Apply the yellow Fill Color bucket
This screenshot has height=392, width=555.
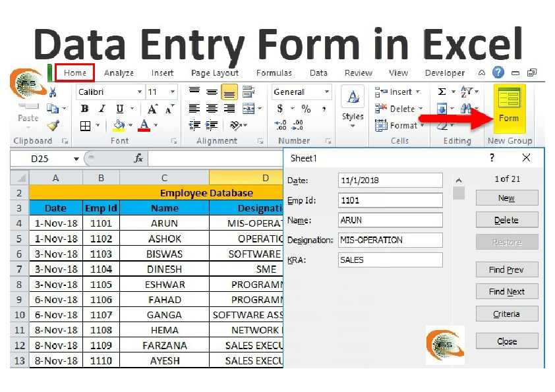click(x=119, y=125)
